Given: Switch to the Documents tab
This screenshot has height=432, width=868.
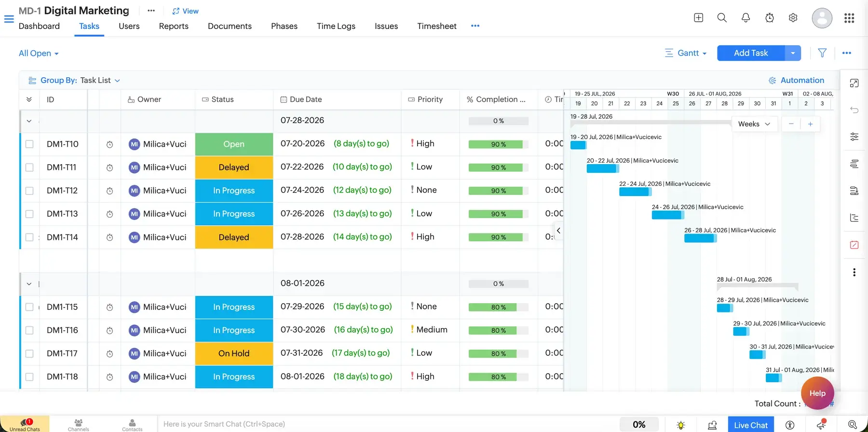Looking at the screenshot, I should point(230,26).
